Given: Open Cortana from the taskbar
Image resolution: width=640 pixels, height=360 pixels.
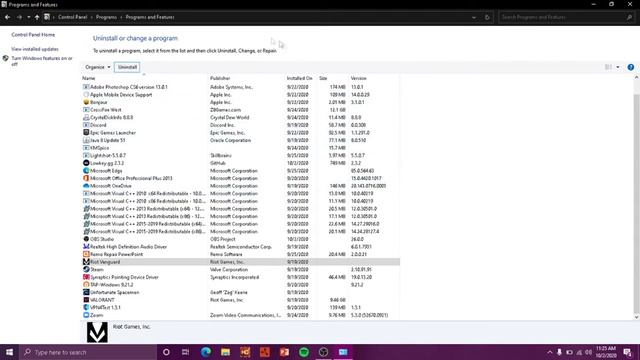Looking at the screenshot, I should 166,352.
